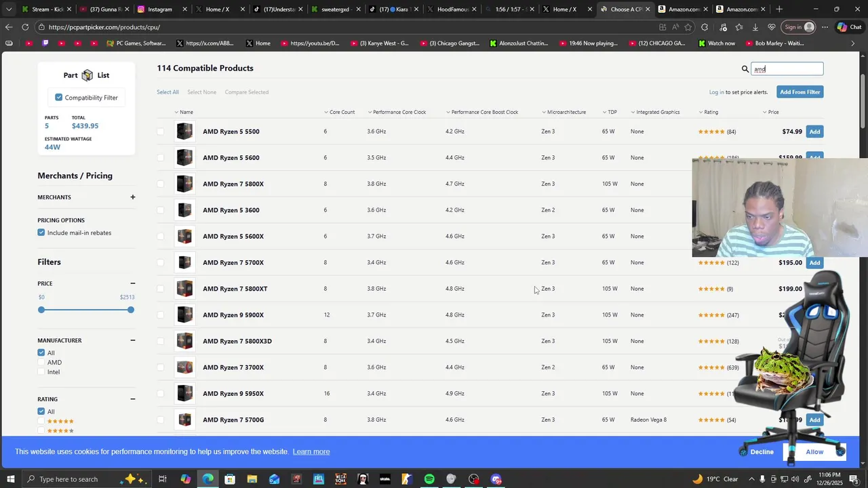Select the AMD Ryzen 9 5900X row checkbox
This screenshot has width=868, height=488.
click(161, 315)
